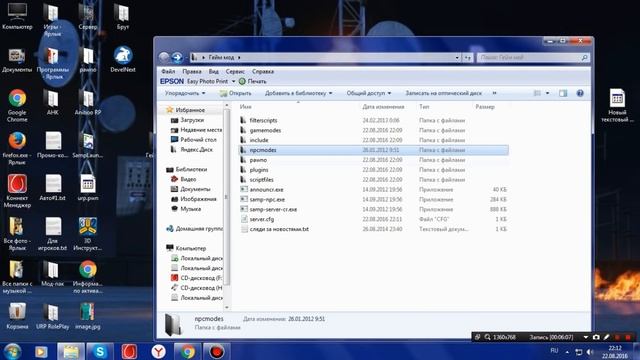The image size is (640, 360).
Task: Open Skype from the taskbar
Action: coord(100,351)
